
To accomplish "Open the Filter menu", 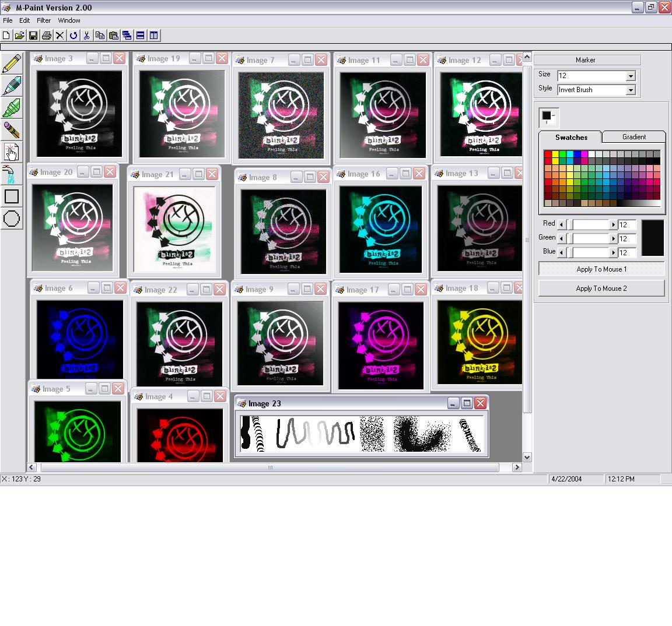I will (44, 20).
